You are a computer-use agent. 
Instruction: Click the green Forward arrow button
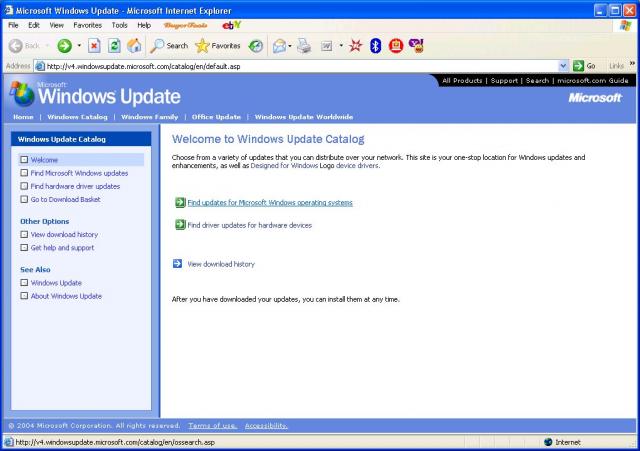[x=64, y=46]
